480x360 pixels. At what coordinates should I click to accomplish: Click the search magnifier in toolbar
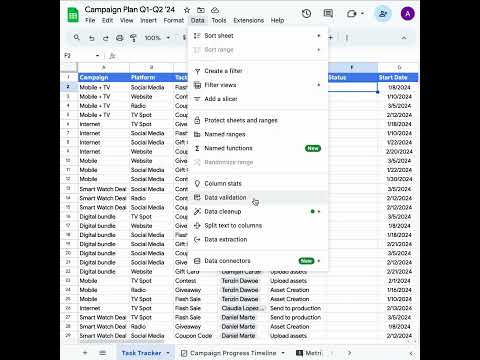(77, 38)
